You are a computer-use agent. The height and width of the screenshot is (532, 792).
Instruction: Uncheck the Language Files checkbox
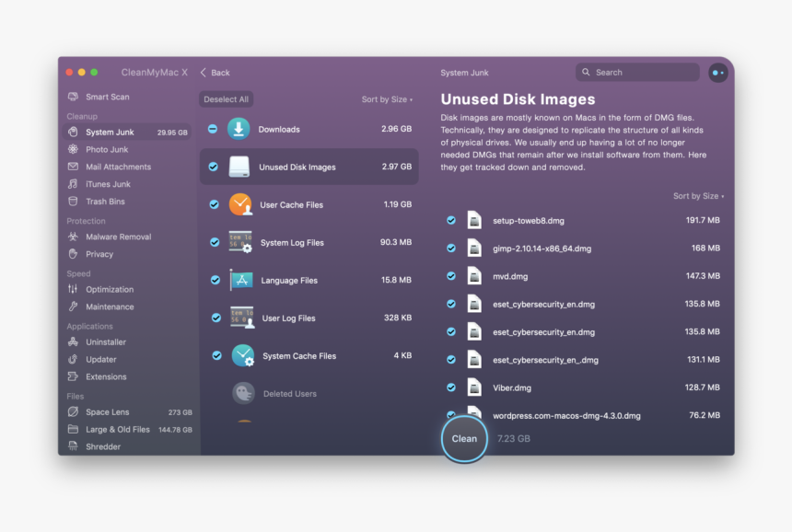click(x=215, y=280)
